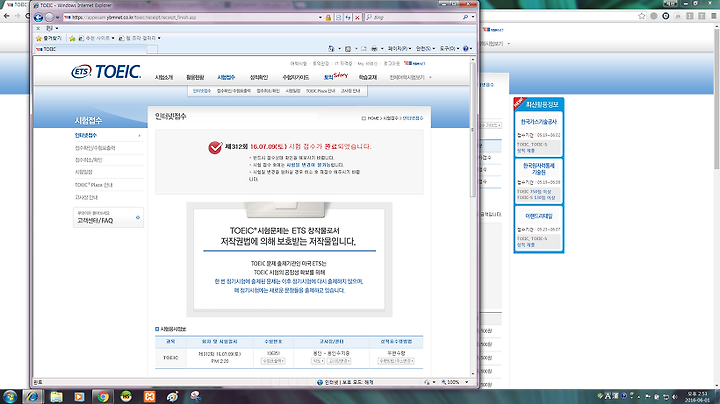The width and height of the screenshot is (720, 404).
Task: Click the 약도 button in the table
Action: click(318, 361)
